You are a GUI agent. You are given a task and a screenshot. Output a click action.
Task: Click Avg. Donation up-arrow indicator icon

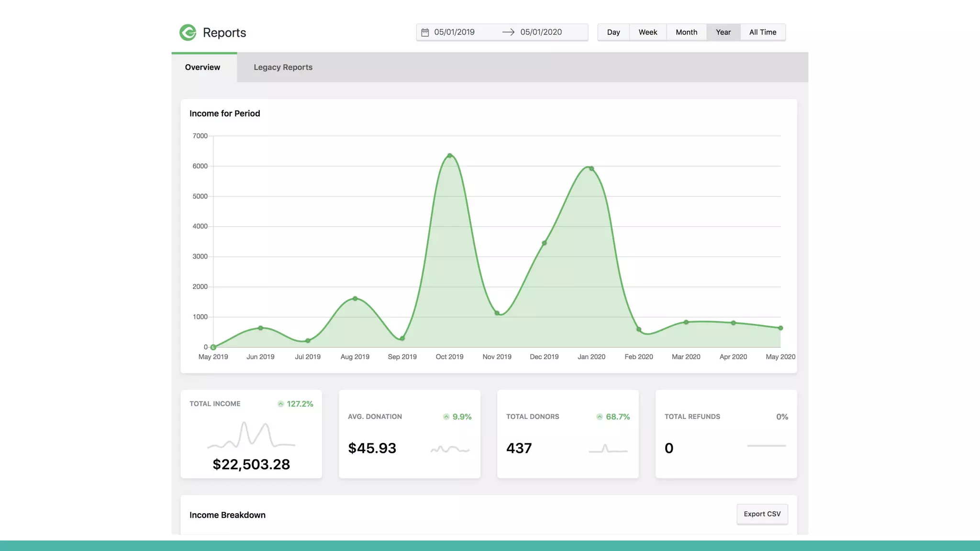click(x=446, y=417)
